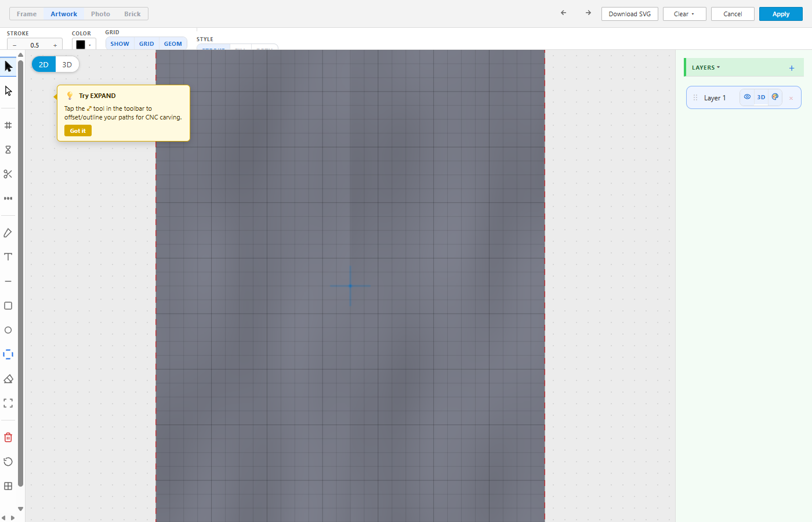
Task: Open the Clear dropdown menu
Action: tap(684, 14)
